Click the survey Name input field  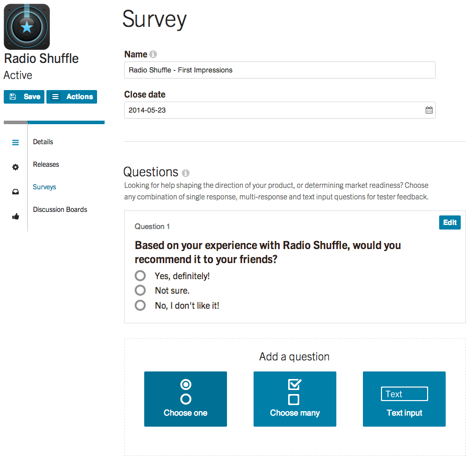point(280,70)
